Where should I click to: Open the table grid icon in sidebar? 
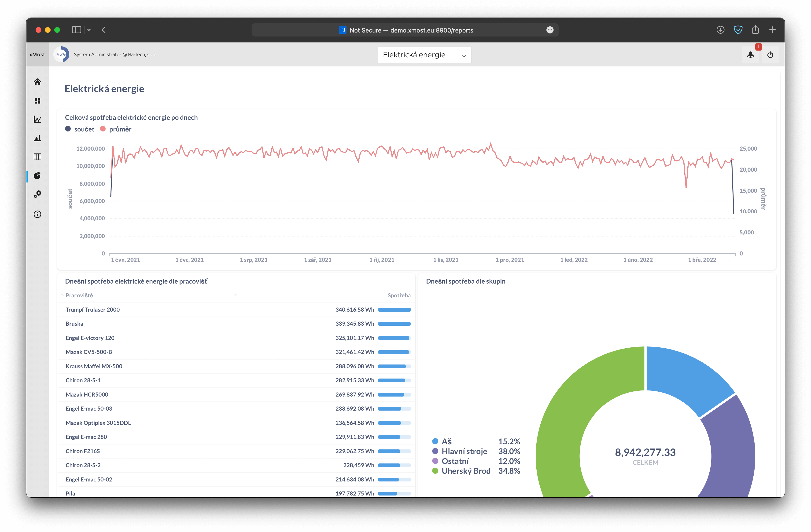37,157
